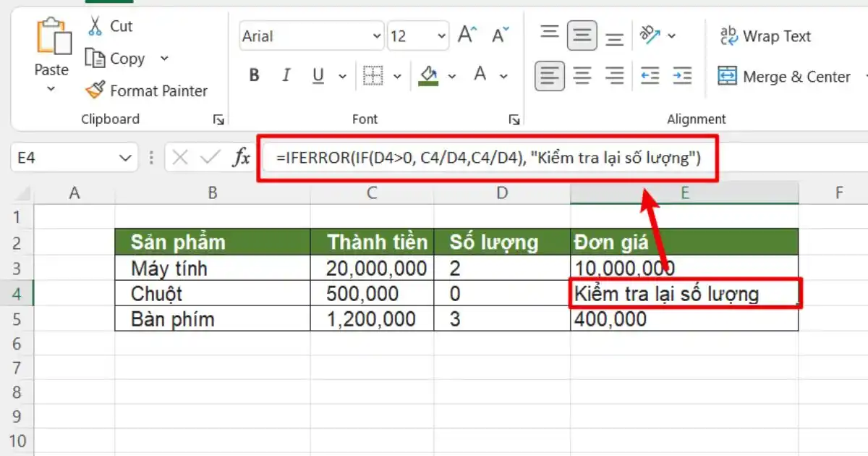The height and width of the screenshot is (456, 868).
Task: Activate the Format Painter brush
Action: pos(95,90)
